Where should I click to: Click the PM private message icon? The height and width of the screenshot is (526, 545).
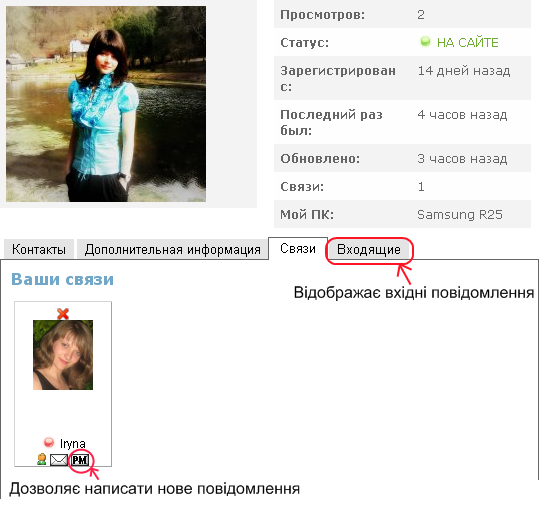80,460
